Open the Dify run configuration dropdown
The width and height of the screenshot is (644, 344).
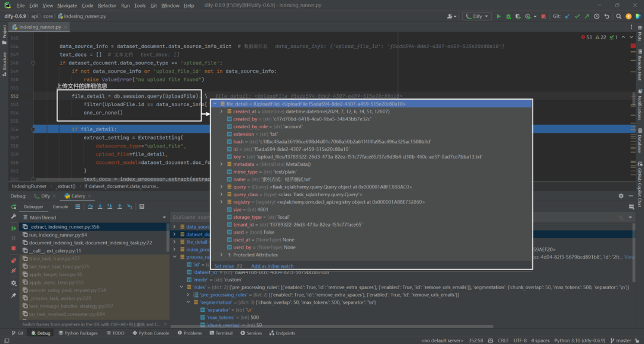point(477,17)
